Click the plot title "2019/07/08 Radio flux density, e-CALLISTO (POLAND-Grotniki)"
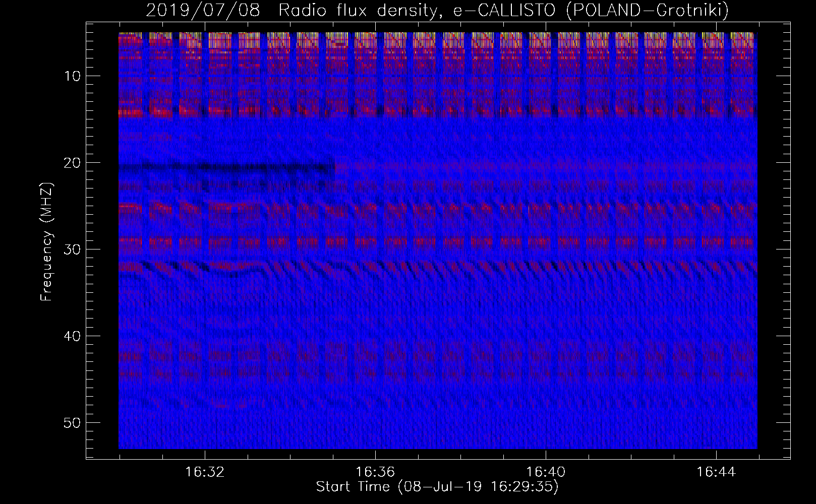 coord(437,10)
